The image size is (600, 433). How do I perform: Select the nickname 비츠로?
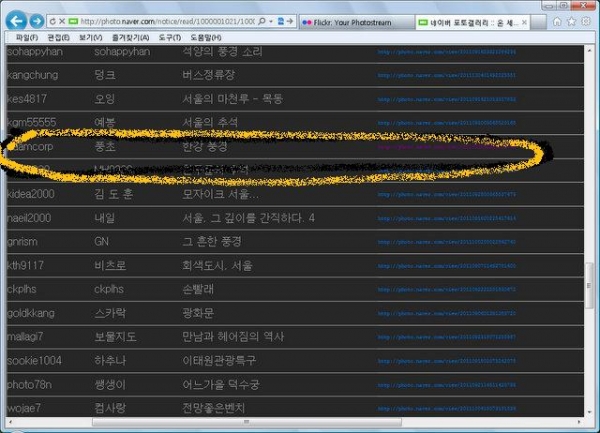click(110, 265)
